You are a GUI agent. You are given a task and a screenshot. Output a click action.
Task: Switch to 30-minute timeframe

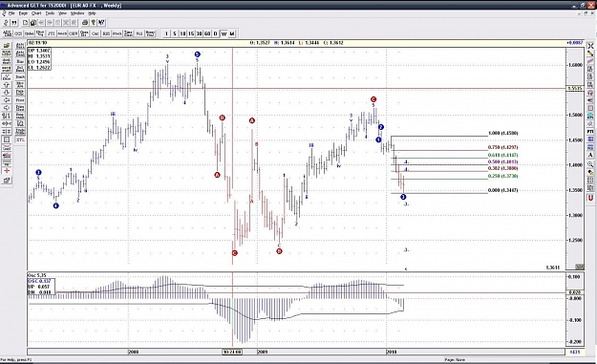199,33
